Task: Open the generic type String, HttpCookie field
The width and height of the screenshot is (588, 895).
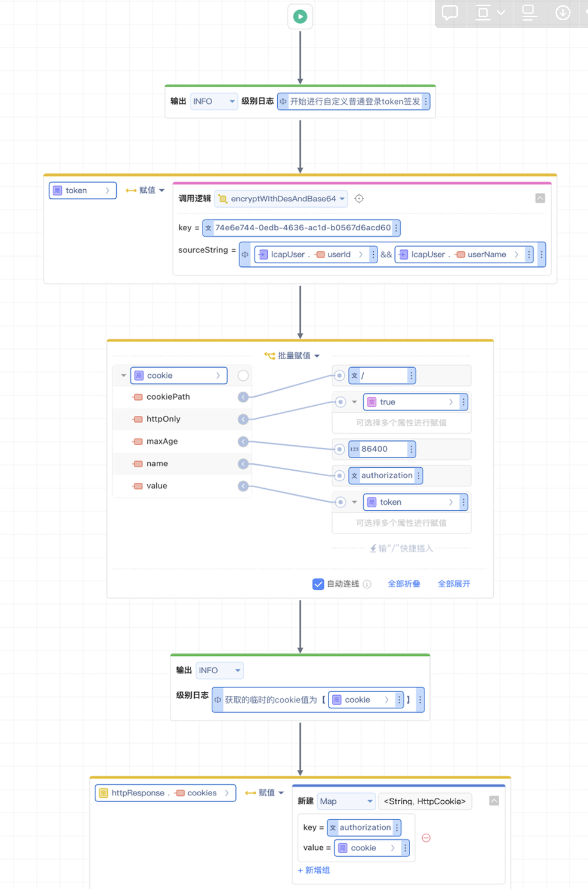Action: (x=425, y=801)
